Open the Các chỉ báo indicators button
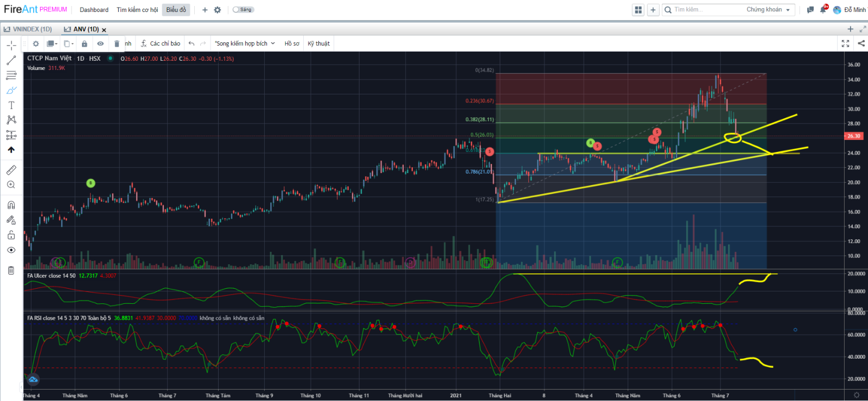This screenshot has height=401, width=868. 161,43
